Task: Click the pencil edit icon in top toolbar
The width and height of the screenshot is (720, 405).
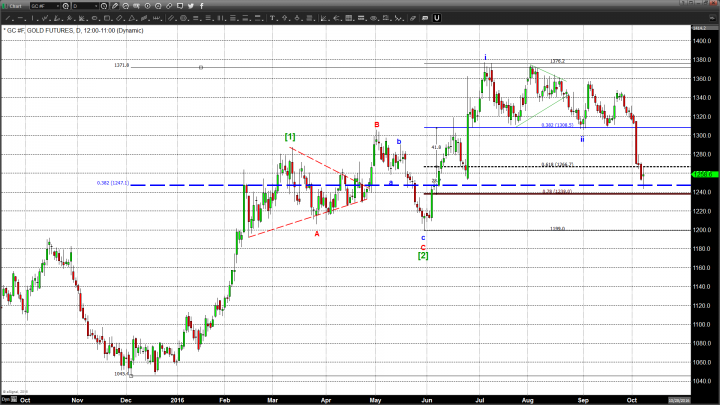Action: tap(114, 6)
